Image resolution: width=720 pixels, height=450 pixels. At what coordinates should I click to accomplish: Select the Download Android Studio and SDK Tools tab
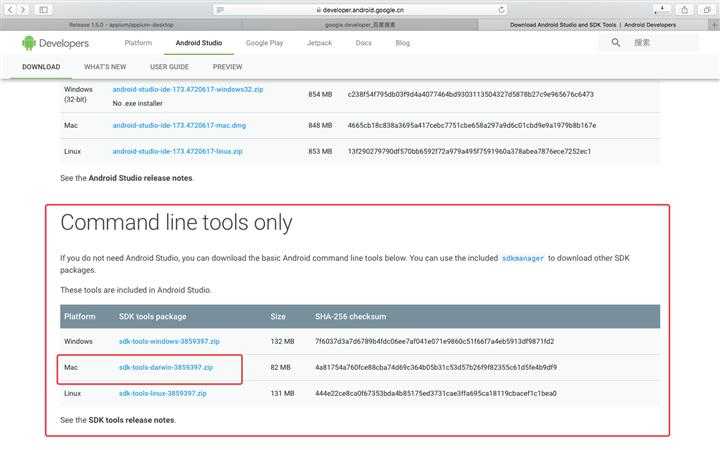point(593,25)
